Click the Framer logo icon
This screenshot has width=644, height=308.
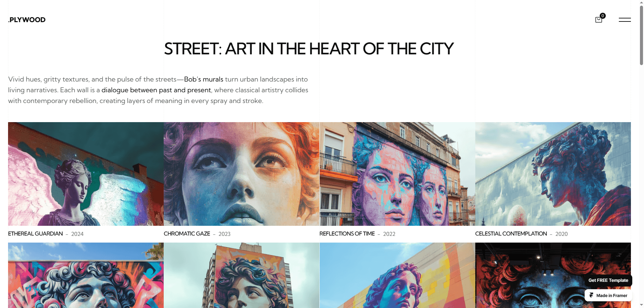click(x=592, y=295)
